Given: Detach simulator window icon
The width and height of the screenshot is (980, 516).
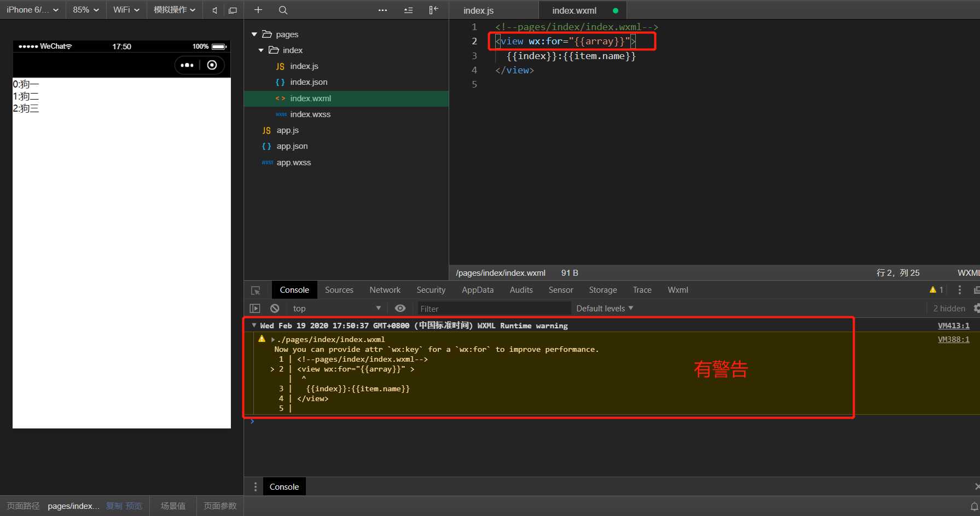Looking at the screenshot, I should click(233, 10).
